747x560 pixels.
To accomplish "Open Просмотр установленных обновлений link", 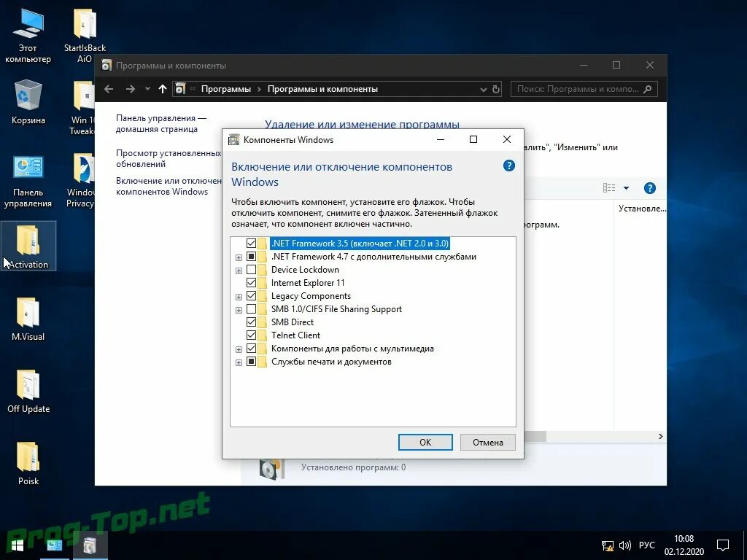I will pos(169,158).
